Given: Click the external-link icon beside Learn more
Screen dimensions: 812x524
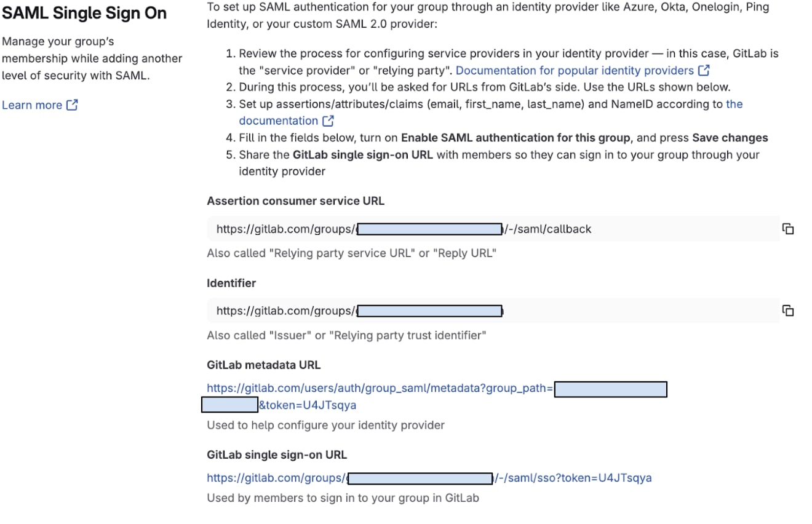Looking at the screenshot, I should point(72,105).
